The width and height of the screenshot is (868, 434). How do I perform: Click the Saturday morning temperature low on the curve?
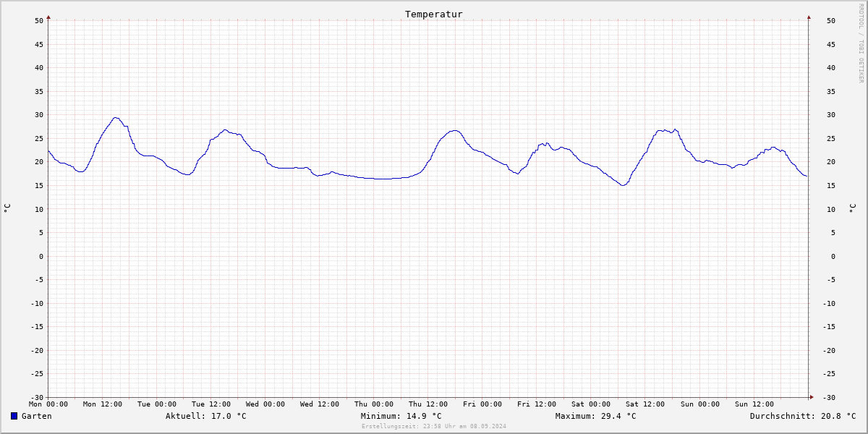point(622,185)
